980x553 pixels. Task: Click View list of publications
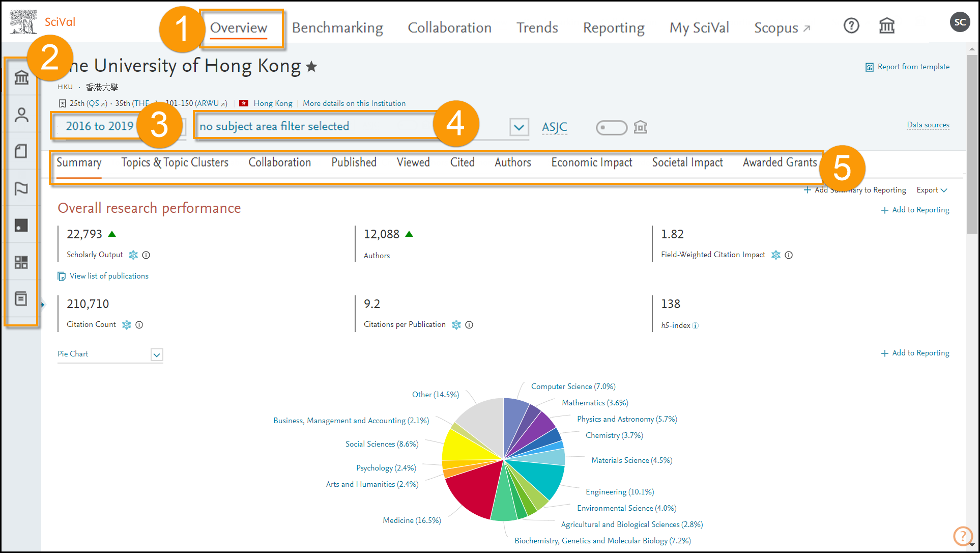(x=103, y=276)
